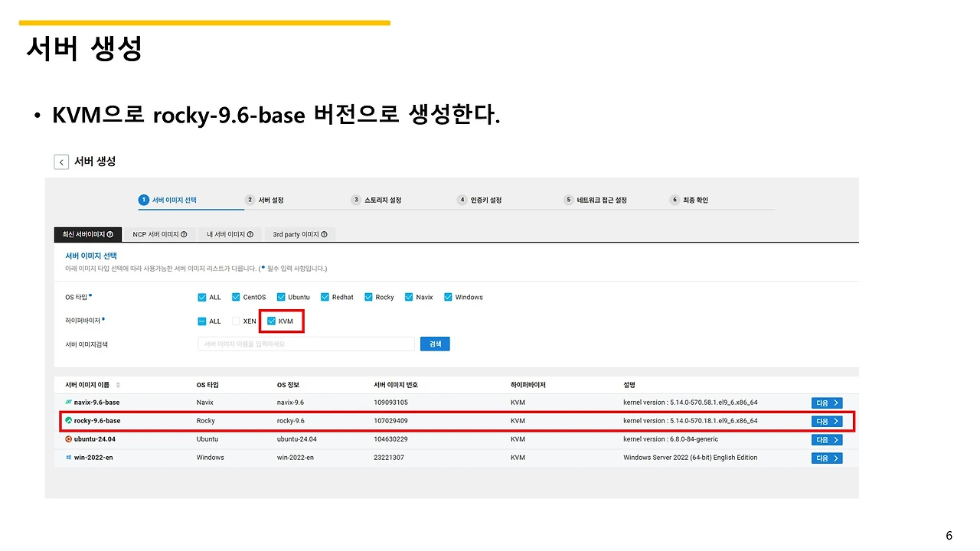Select the rocky-9.6-base image name
Screen dimensions: 980x551
point(97,421)
